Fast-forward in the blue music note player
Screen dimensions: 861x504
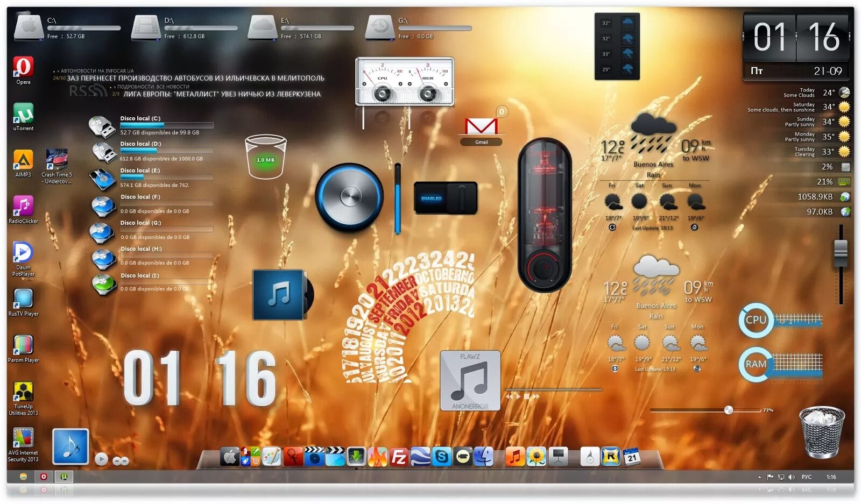pos(125,461)
